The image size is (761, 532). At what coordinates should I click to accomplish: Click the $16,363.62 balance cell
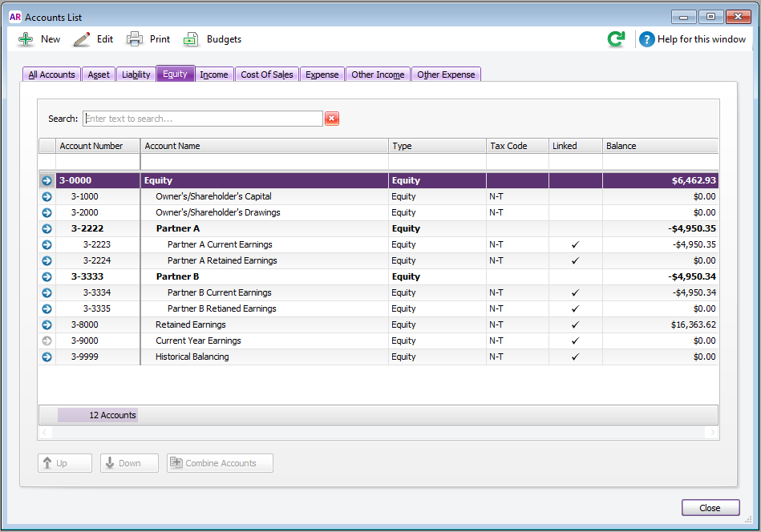click(660, 324)
